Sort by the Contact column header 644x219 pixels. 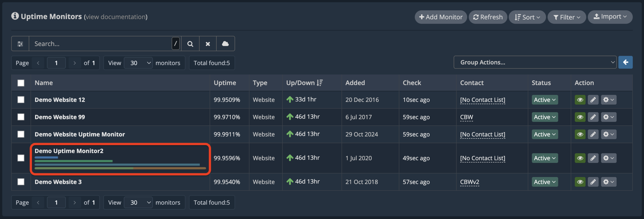point(472,83)
